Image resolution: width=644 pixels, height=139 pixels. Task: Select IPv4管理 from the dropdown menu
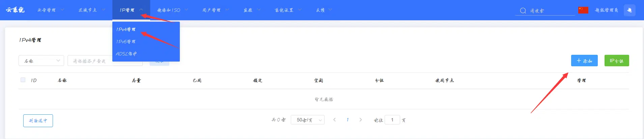point(126,29)
